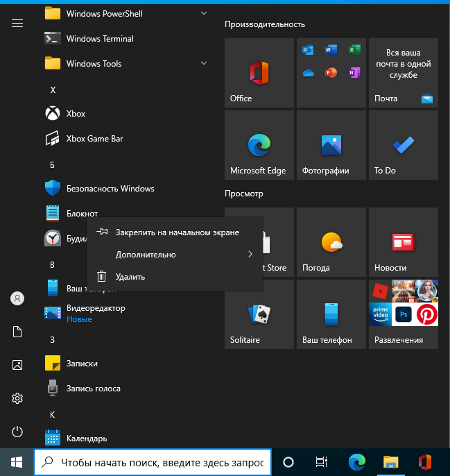
Task: Click Windows Start button
Action: 17,462
